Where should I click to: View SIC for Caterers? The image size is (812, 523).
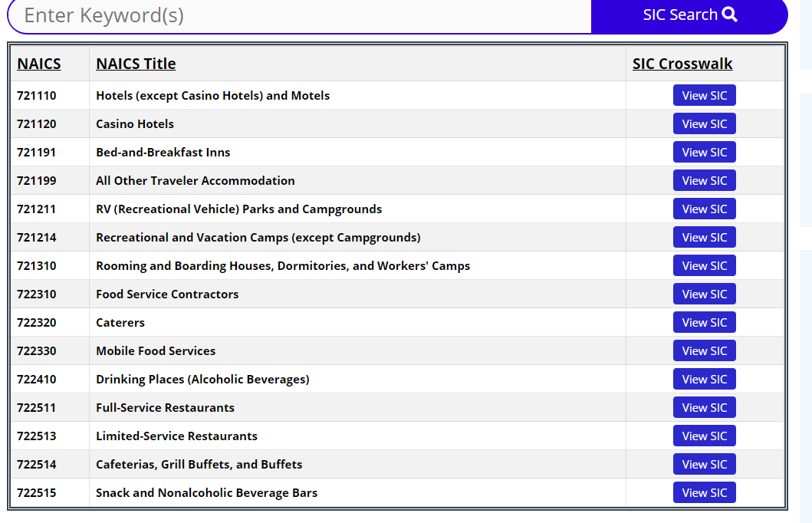click(x=705, y=323)
